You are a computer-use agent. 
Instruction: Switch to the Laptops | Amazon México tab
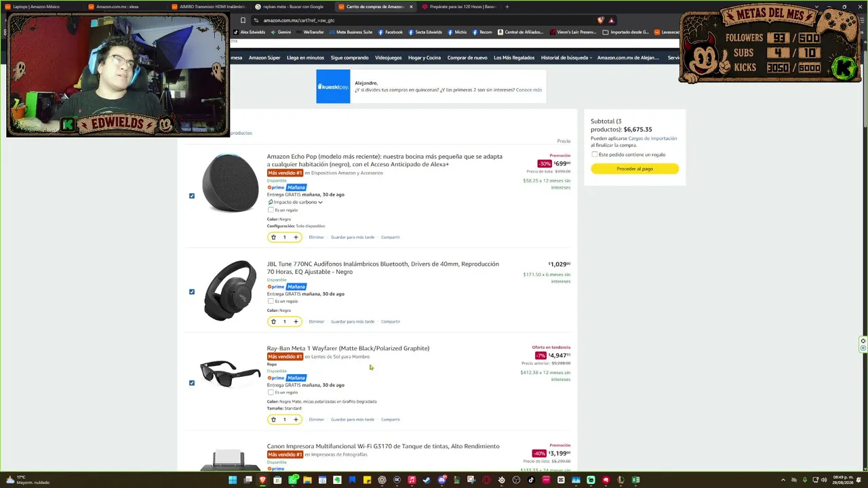(42, 7)
